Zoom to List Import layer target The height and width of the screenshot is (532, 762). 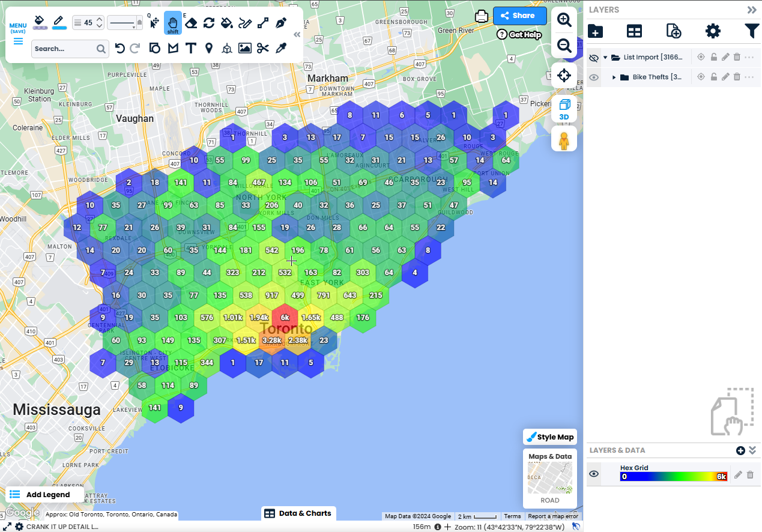[701, 58]
